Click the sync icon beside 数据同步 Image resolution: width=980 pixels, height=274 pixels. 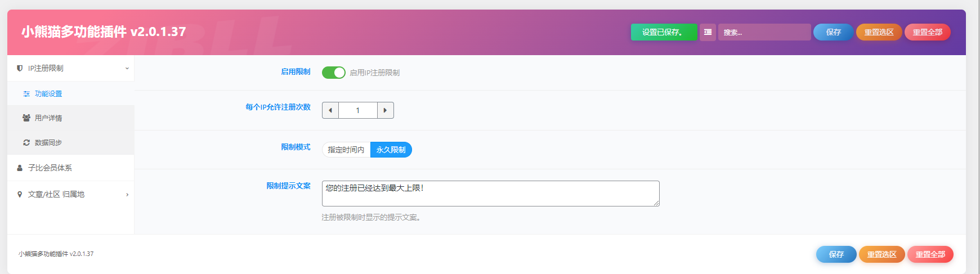[x=26, y=143]
